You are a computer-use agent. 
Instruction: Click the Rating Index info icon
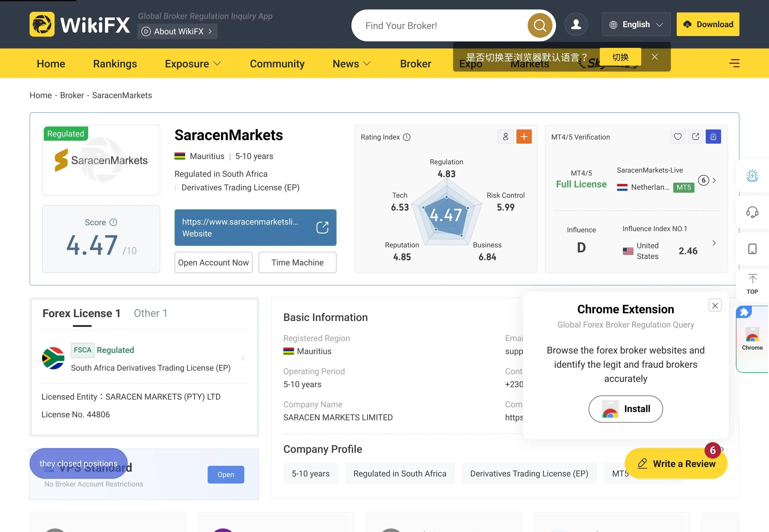[406, 137]
